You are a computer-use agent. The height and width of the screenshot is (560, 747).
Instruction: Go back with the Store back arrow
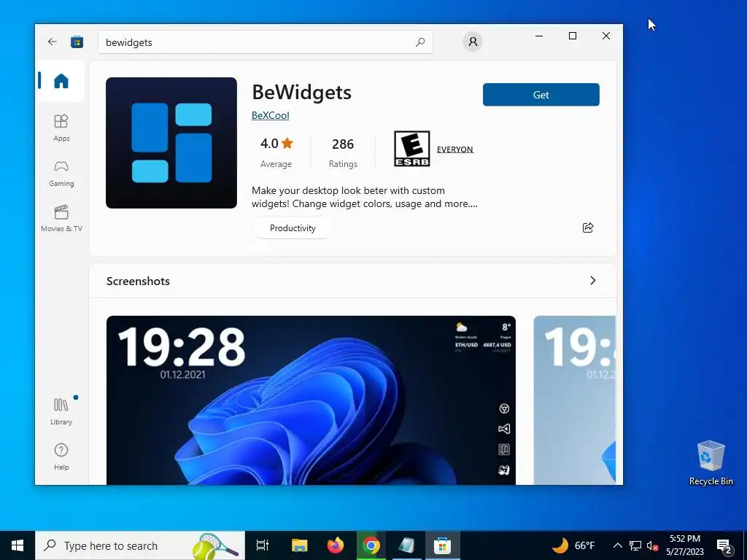point(53,42)
